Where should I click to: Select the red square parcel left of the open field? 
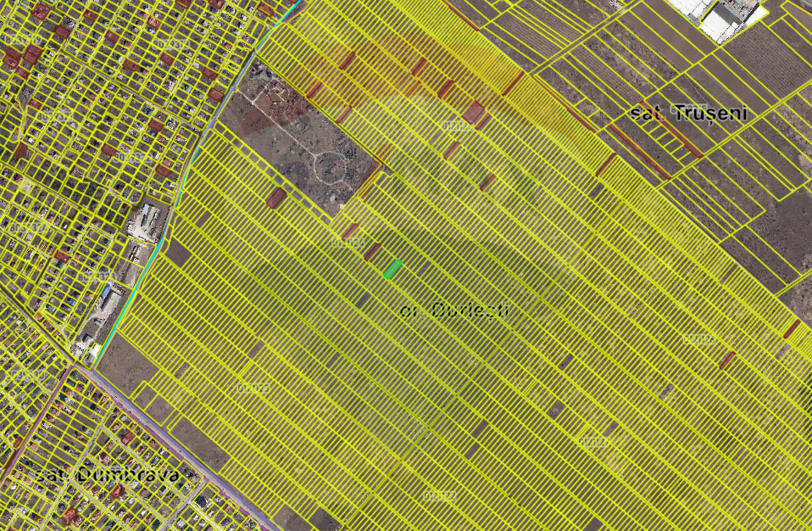click(275, 198)
